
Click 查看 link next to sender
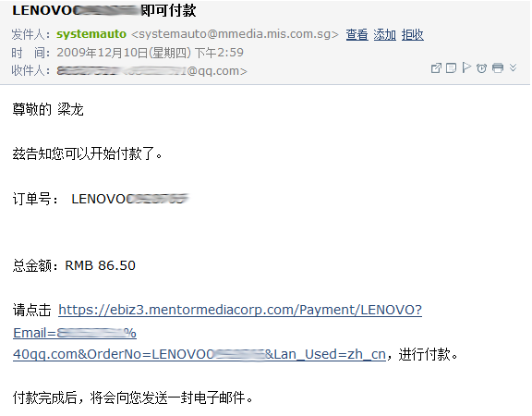point(357,34)
